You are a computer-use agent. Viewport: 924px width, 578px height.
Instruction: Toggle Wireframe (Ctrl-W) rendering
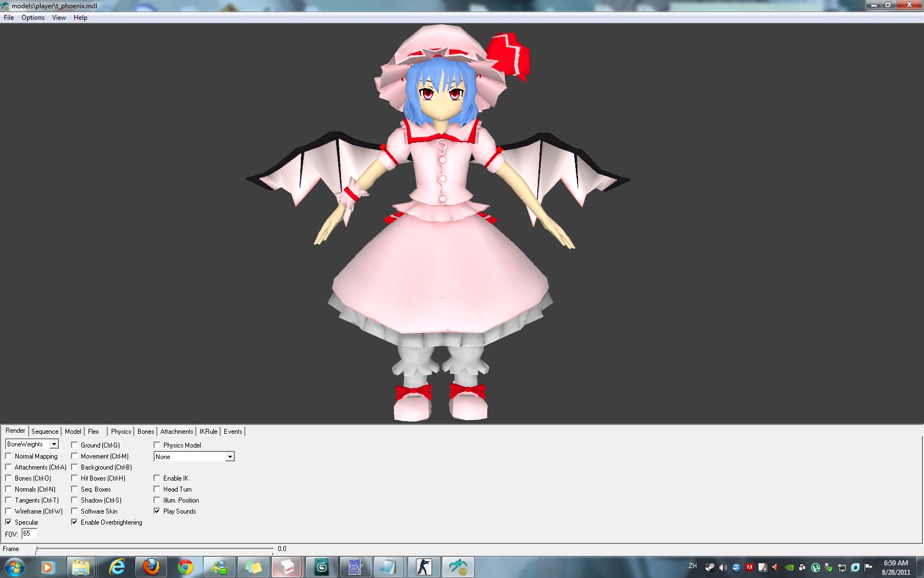pos(8,511)
